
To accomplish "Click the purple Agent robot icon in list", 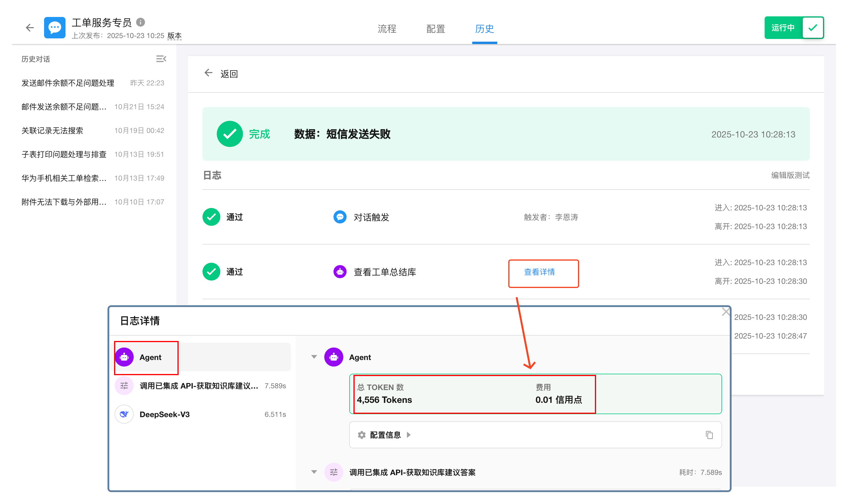I will (x=124, y=357).
